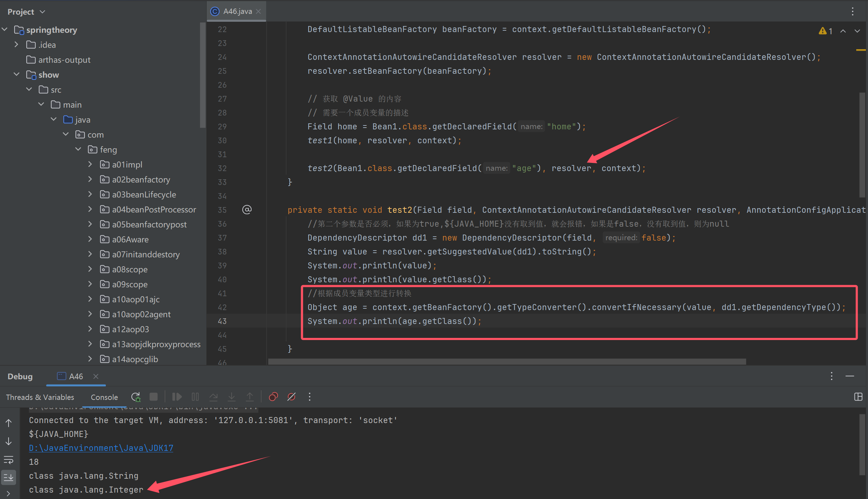Click the yellow warning stripe marker
The height and width of the screenshot is (499, 868).
coord(861,50)
